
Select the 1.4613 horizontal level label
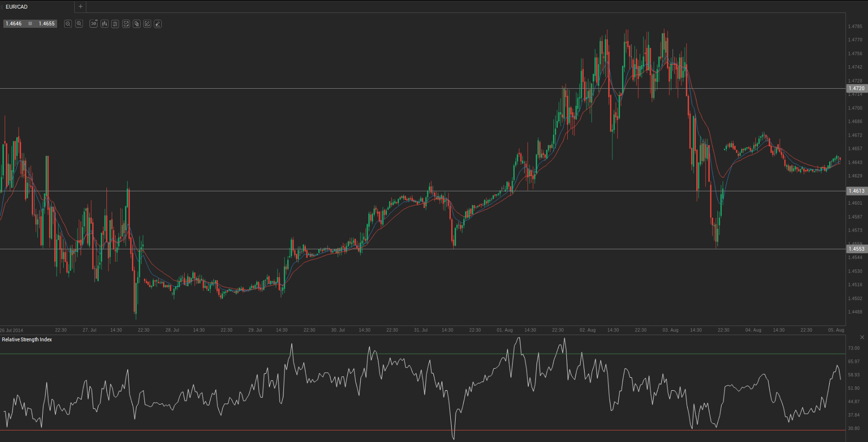856,191
